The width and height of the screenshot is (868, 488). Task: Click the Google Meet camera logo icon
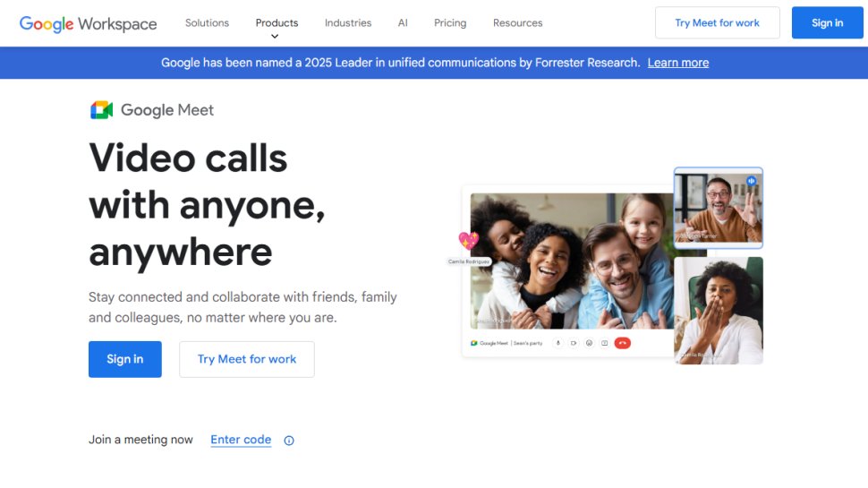[101, 109]
